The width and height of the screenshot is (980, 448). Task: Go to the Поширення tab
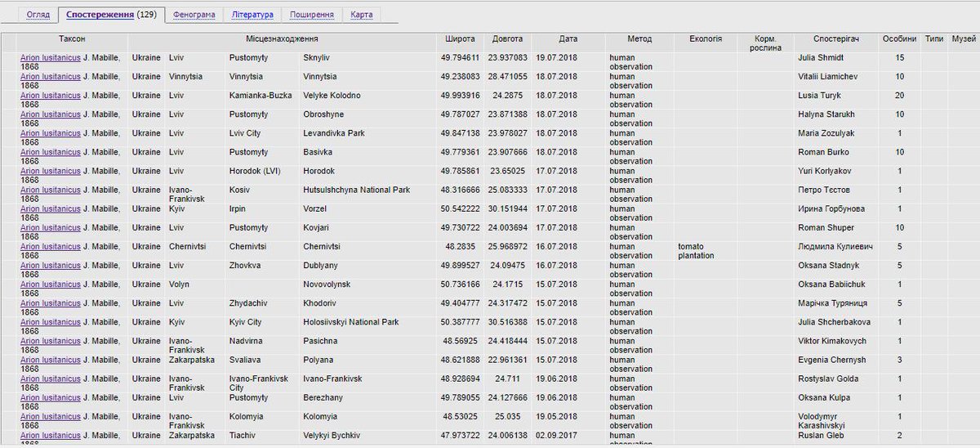click(x=311, y=15)
